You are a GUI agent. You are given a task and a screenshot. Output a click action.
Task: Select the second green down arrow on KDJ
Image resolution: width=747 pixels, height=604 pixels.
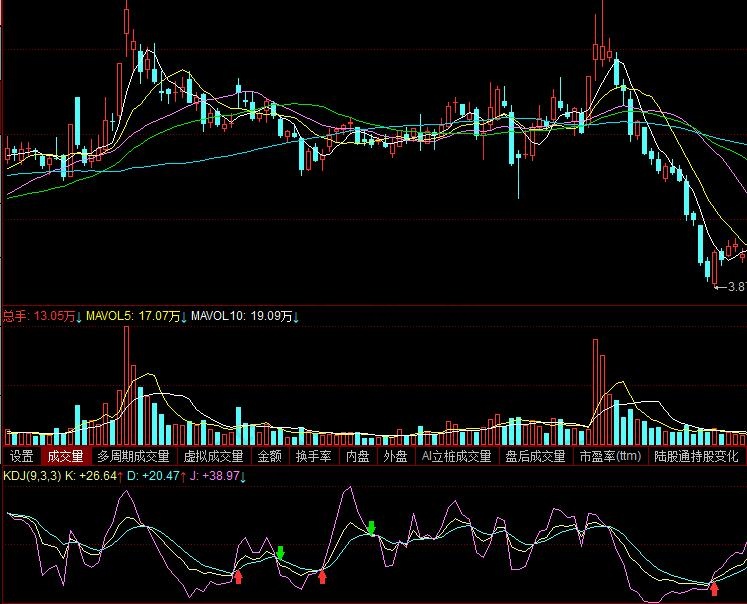pyautogui.click(x=372, y=527)
